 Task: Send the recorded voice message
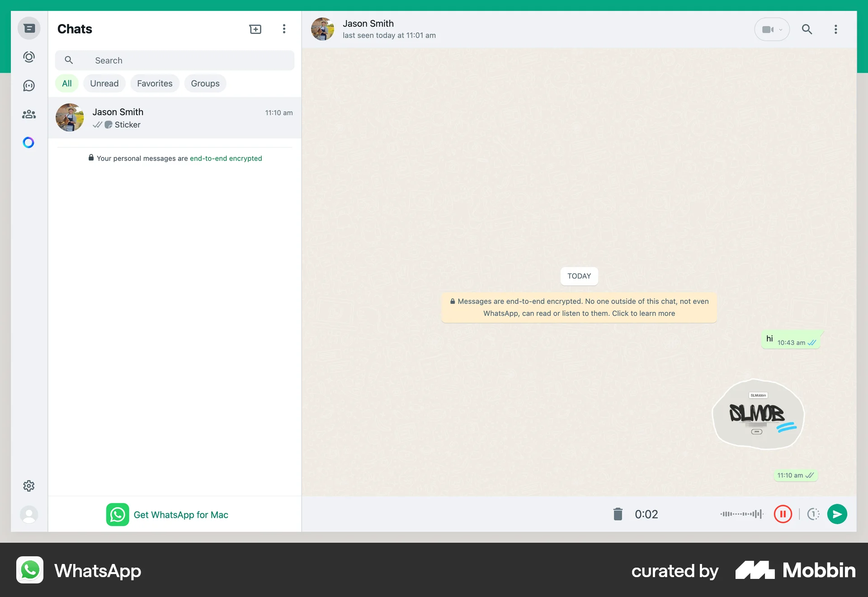point(837,514)
